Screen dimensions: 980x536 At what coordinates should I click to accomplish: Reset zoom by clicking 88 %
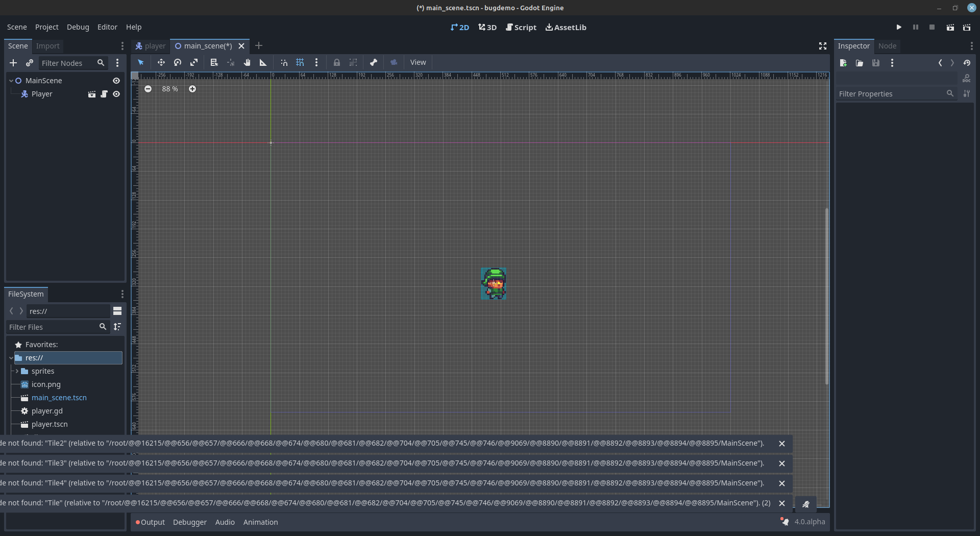(x=170, y=89)
